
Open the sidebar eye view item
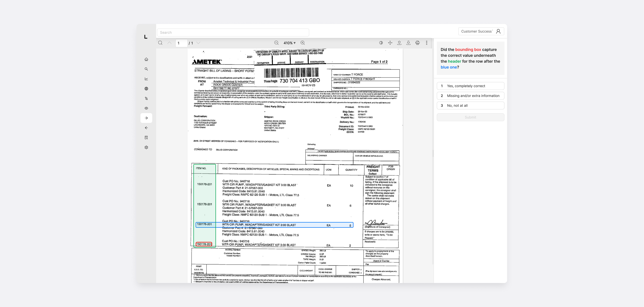pyautogui.click(x=146, y=108)
